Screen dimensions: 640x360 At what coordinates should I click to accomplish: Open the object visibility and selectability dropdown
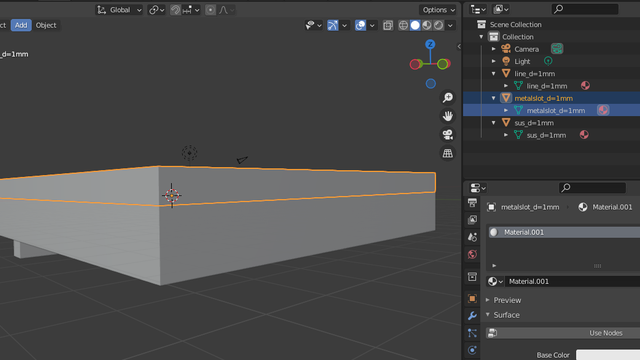pyautogui.click(x=313, y=25)
